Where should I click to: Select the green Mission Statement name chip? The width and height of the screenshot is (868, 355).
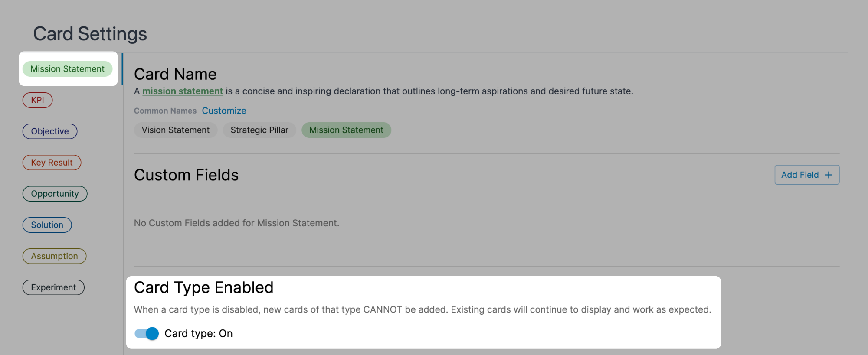[346, 130]
